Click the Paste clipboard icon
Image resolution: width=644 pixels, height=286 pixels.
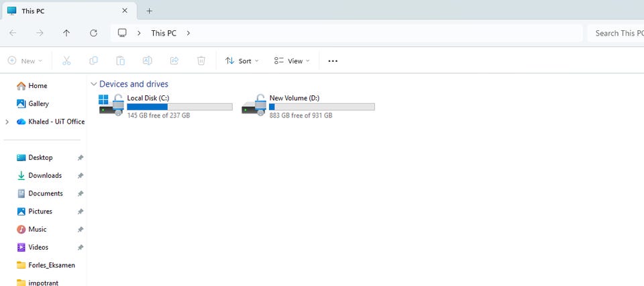(120, 61)
